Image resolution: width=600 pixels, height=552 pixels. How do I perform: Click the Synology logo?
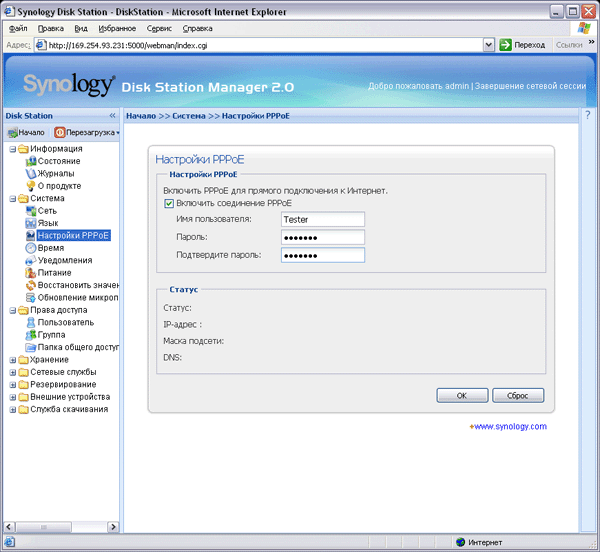click(x=69, y=85)
